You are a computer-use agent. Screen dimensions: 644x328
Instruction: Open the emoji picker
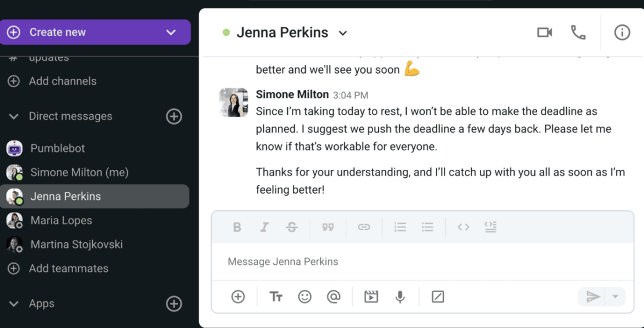305,297
